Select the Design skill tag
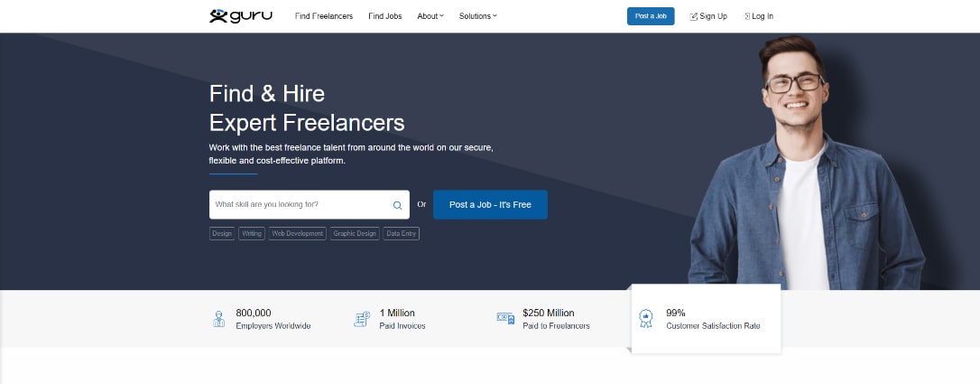Image resolution: width=980 pixels, height=384 pixels. click(222, 233)
